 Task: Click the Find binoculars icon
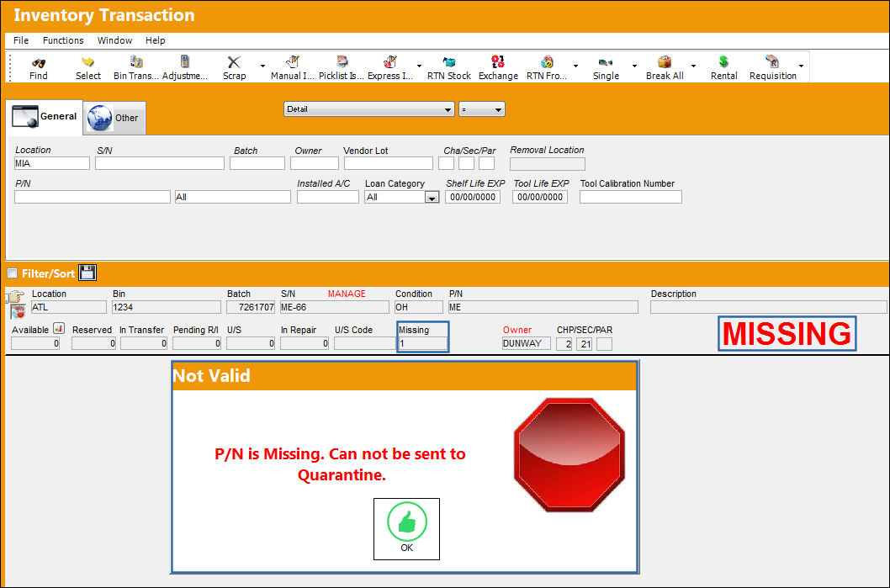point(39,62)
